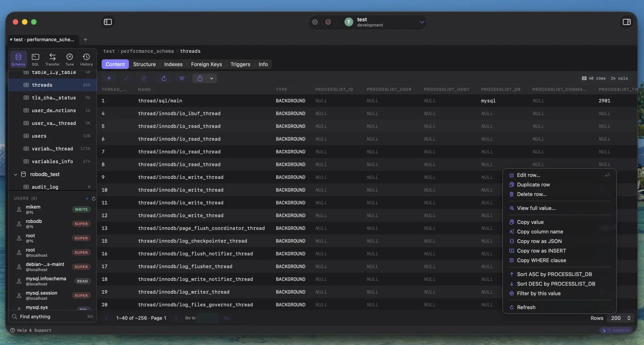Collapse the robodb_test database

click(15, 175)
